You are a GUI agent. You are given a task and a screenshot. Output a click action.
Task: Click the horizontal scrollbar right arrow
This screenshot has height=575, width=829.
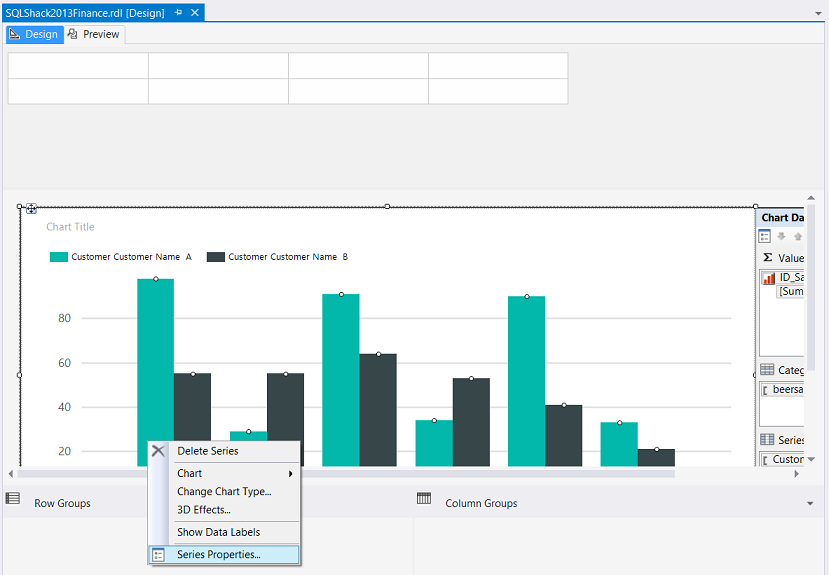click(x=797, y=473)
